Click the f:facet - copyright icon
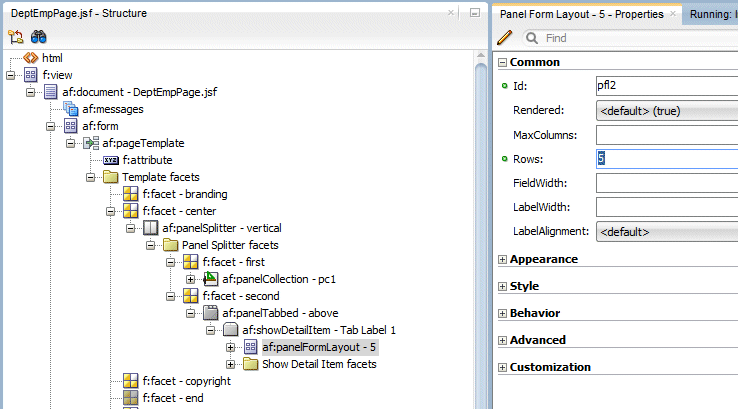 click(130, 381)
